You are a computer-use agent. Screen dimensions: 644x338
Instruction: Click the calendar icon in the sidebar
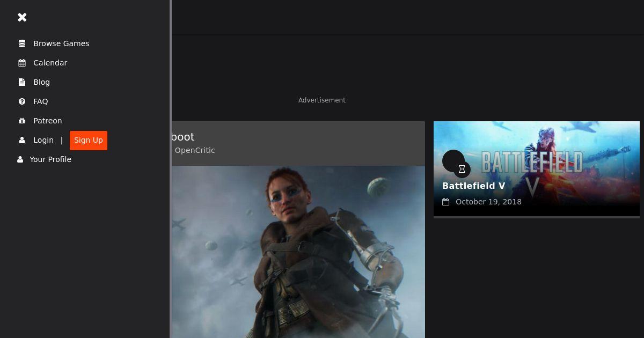tap(22, 63)
